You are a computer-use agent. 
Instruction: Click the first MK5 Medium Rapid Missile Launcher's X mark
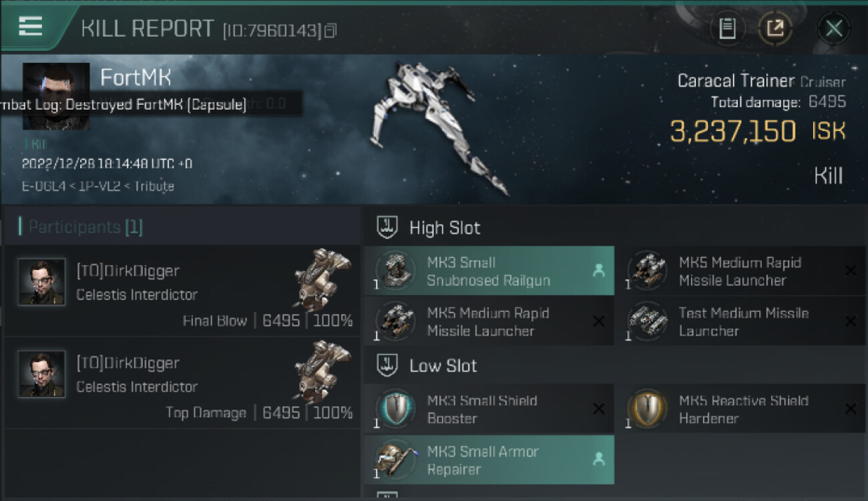[x=851, y=271]
